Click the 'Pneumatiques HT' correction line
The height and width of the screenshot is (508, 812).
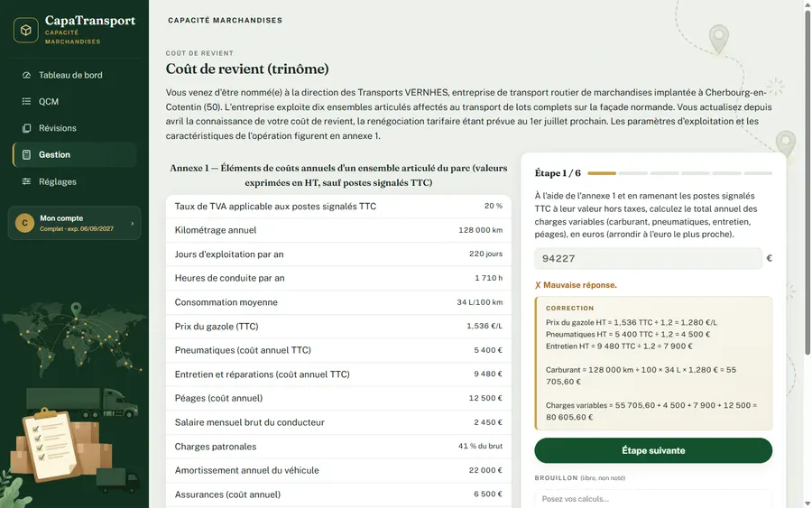click(x=628, y=335)
